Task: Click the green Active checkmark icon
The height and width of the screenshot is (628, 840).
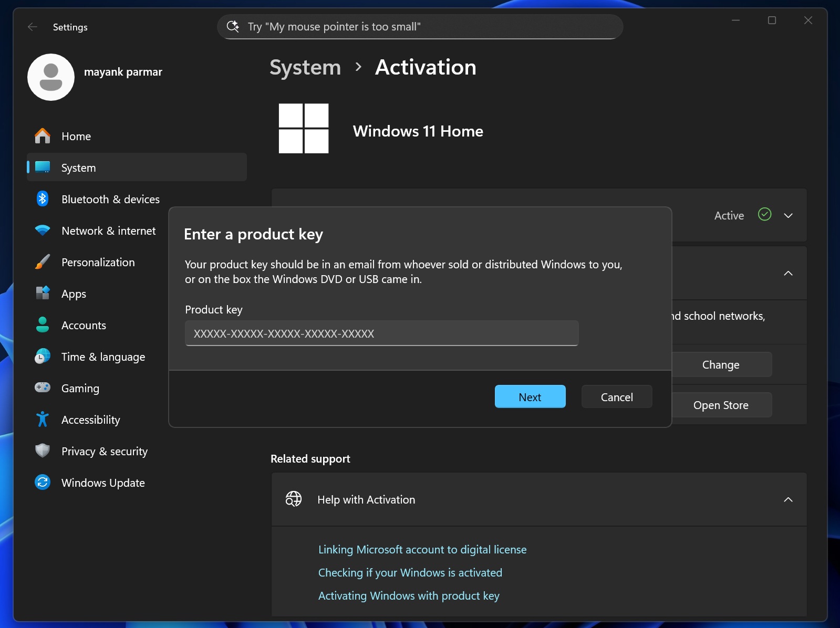Action: pyautogui.click(x=765, y=214)
